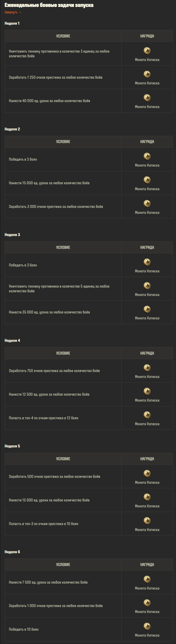
Task: Click coin icon for 7 500 damage task
Action: tap(147, 579)
